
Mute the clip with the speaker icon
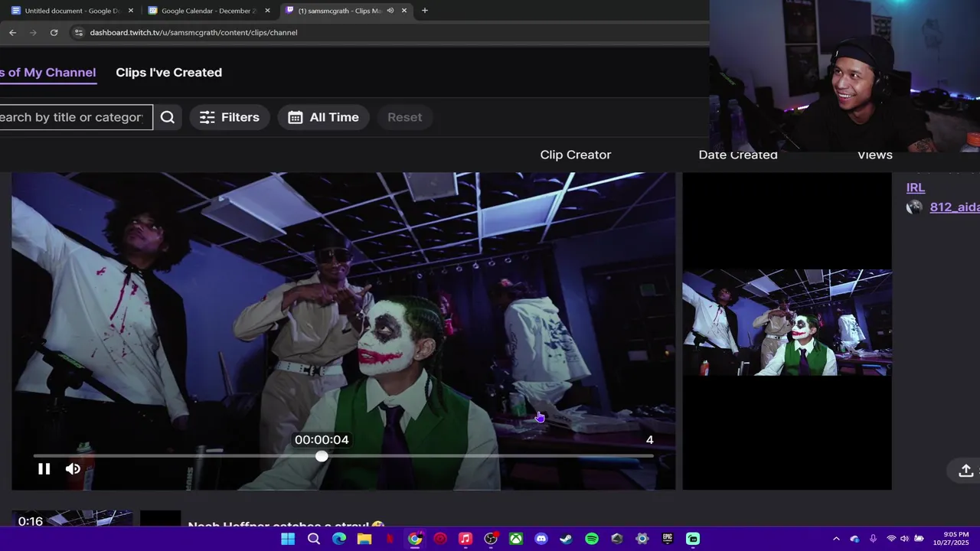(73, 469)
